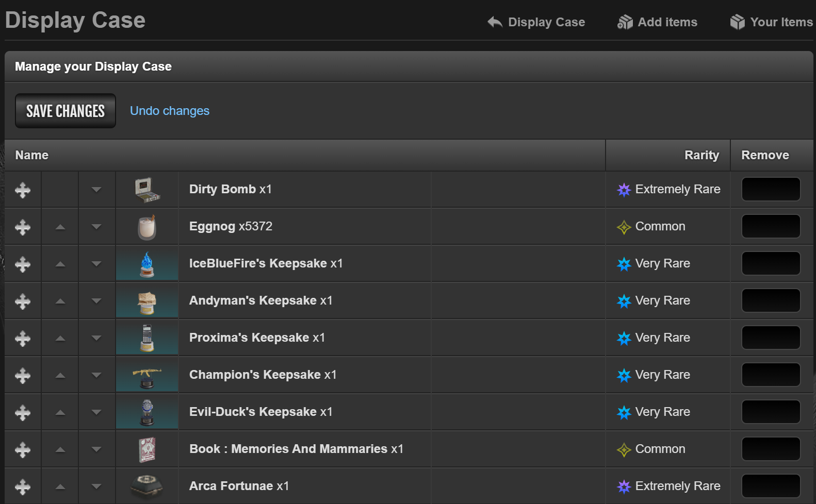This screenshot has height=504, width=816.
Task: Toggle the Remove box for Dirty Bomb
Action: 771,189
